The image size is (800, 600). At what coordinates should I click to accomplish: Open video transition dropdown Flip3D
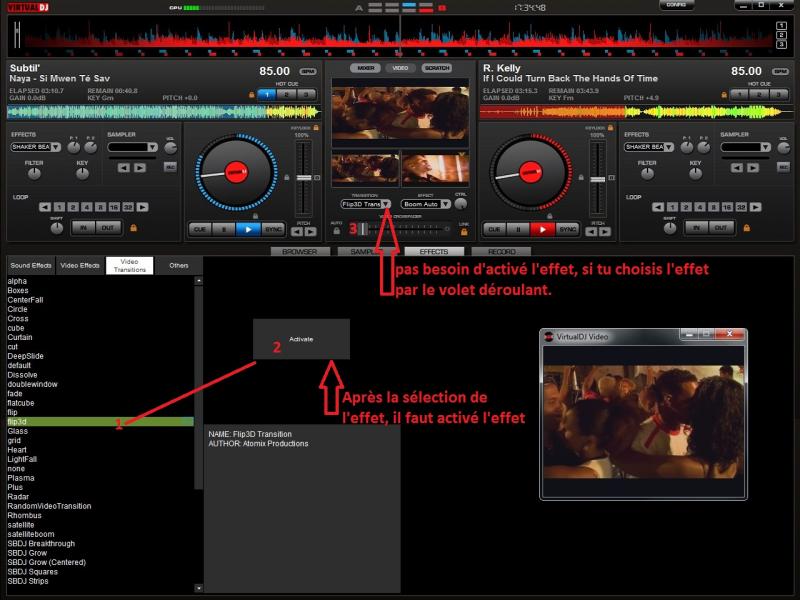click(x=386, y=204)
